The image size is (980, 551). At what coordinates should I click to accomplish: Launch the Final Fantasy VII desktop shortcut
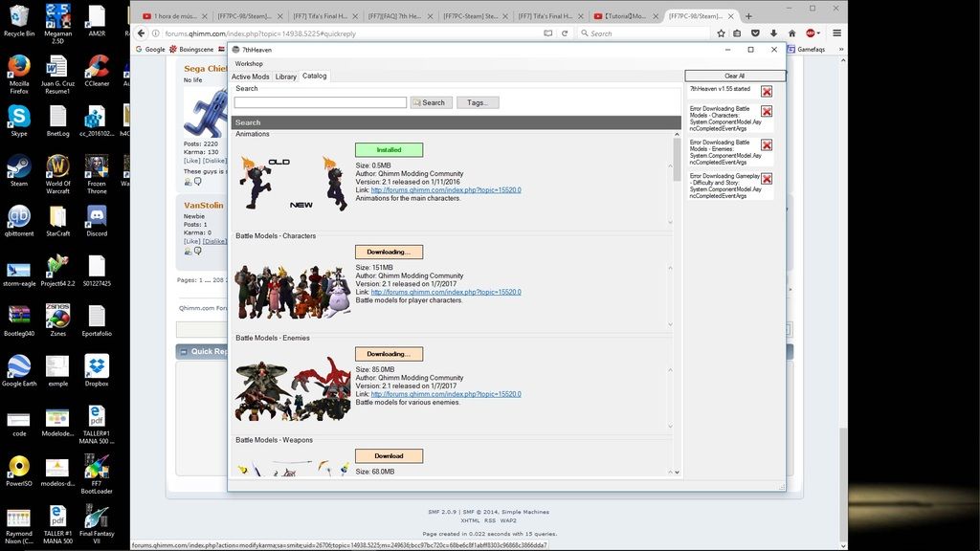coord(97,524)
